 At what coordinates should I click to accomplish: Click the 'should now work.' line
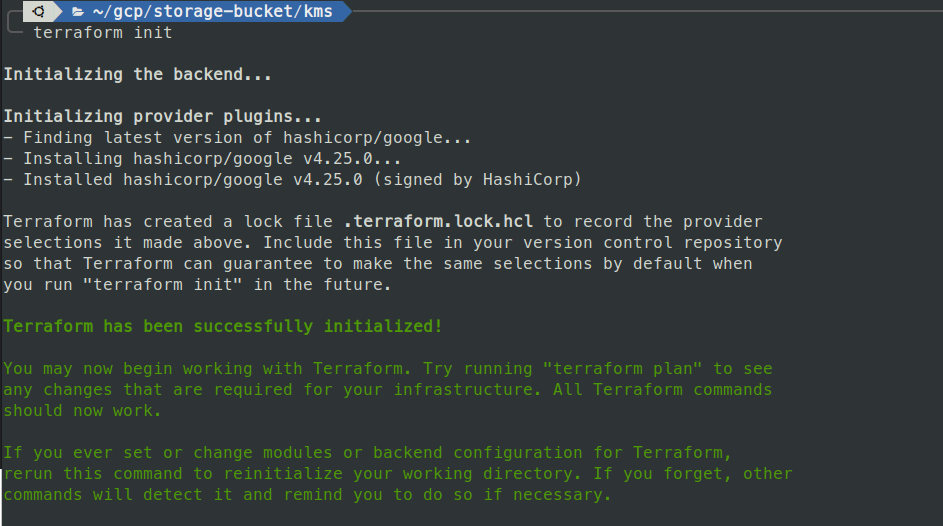click(x=82, y=411)
